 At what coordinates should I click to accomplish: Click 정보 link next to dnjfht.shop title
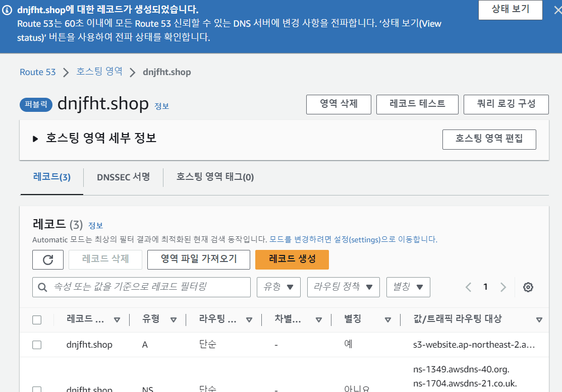tap(161, 106)
